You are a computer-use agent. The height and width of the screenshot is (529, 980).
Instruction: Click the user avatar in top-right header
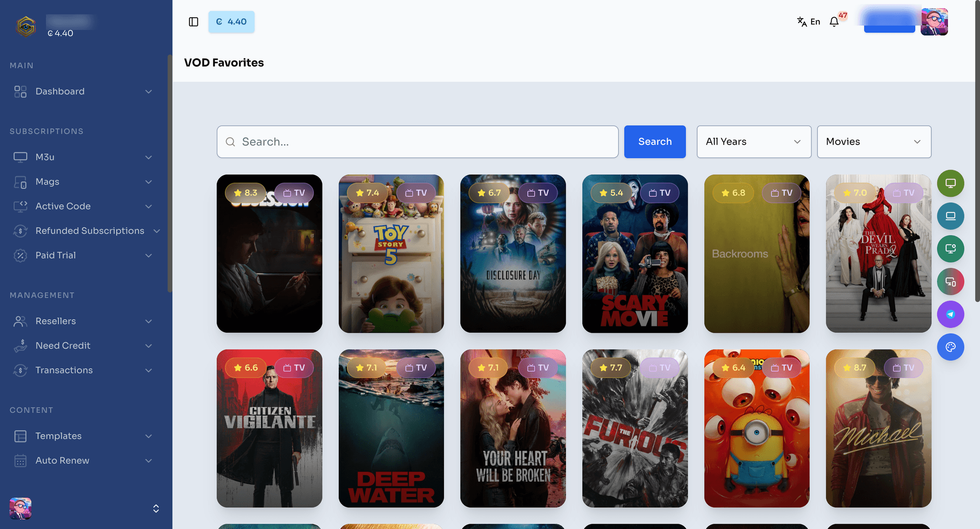(934, 22)
